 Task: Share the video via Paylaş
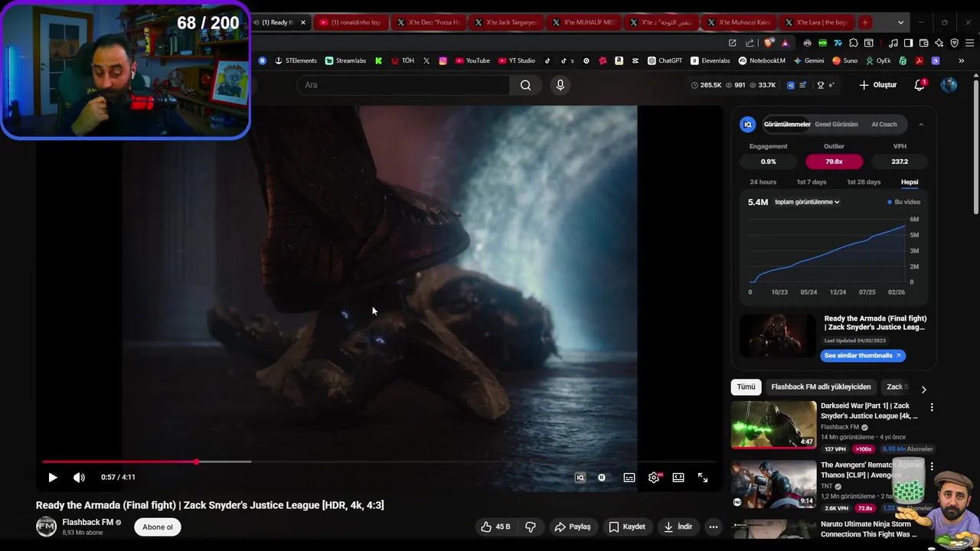[x=573, y=527]
